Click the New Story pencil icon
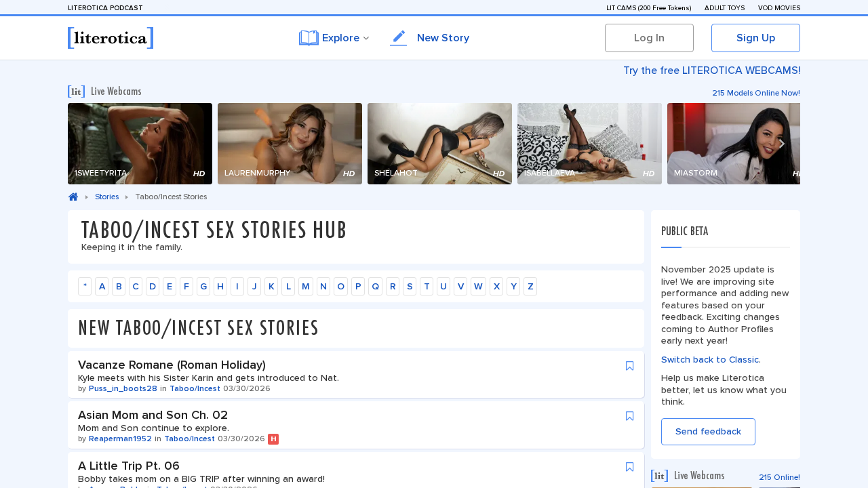The height and width of the screenshot is (488, 868). (x=399, y=38)
